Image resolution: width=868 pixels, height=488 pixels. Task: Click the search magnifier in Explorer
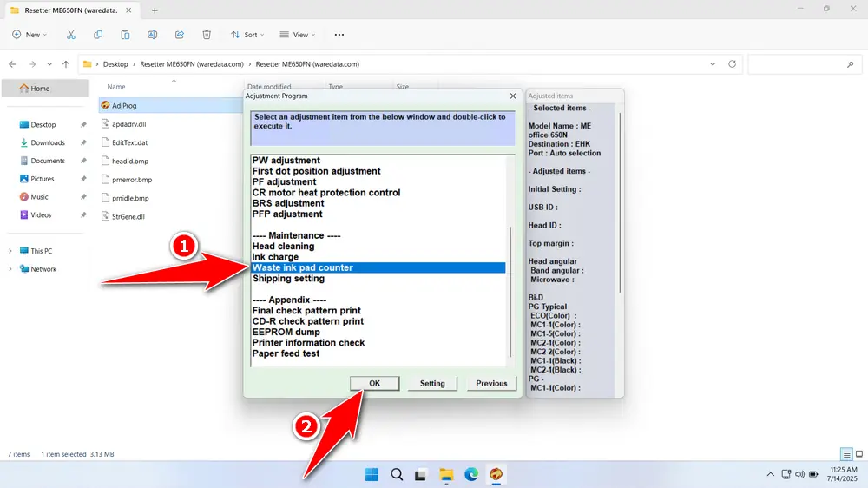(851, 64)
